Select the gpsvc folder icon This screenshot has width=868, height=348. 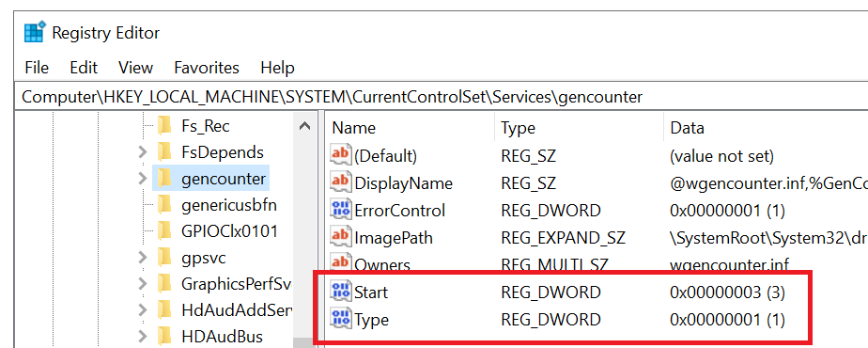coord(164,257)
